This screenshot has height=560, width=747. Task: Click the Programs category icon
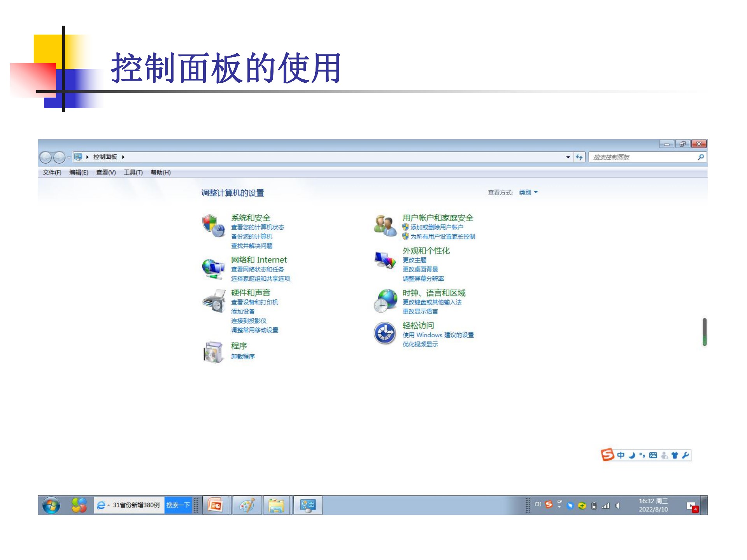213,352
